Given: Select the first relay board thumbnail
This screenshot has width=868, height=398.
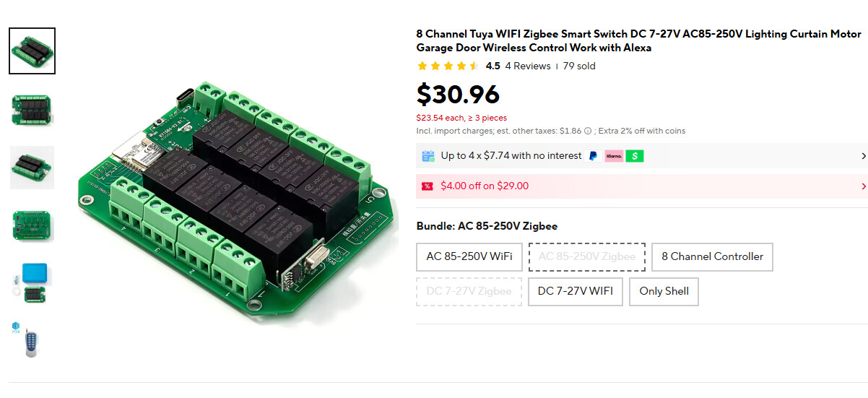Looking at the screenshot, I should click(x=32, y=51).
